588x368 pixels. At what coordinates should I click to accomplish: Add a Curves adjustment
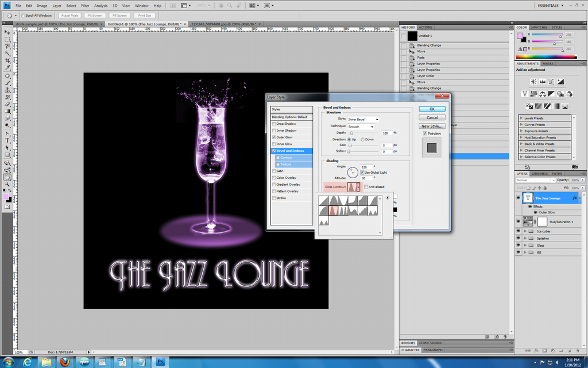pyautogui.click(x=552, y=82)
